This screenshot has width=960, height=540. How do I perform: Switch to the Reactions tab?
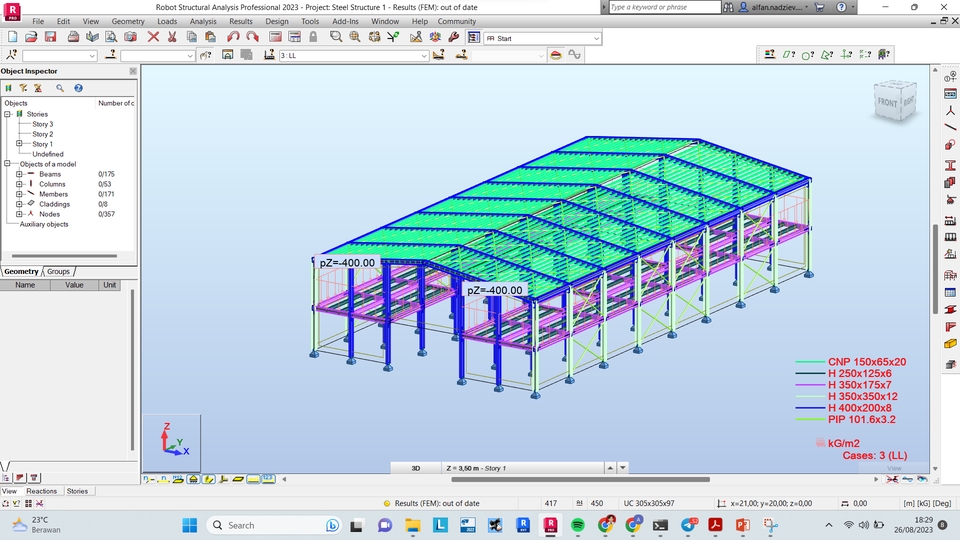click(42, 491)
